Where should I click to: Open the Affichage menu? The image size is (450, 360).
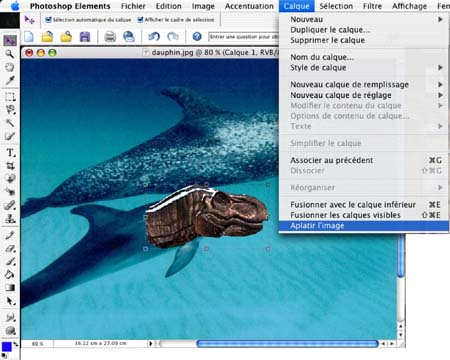tap(409, 6)
